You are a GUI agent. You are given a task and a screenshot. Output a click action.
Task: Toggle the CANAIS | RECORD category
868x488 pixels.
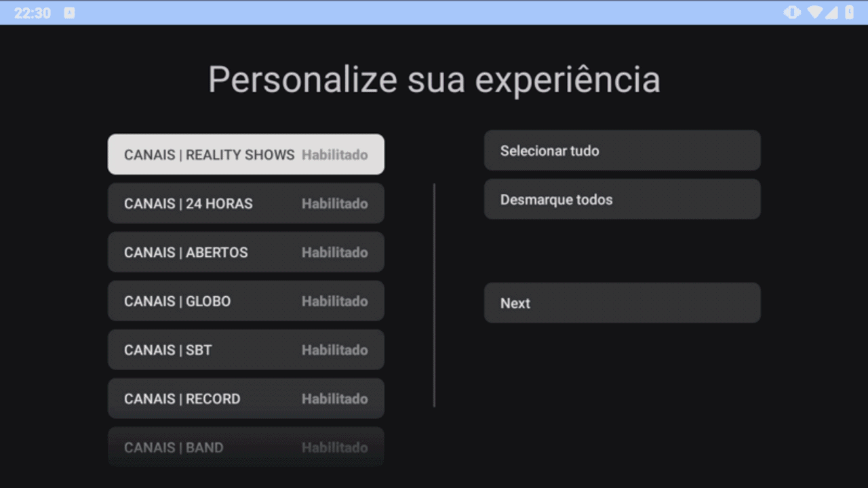click(x=246, y=399)
